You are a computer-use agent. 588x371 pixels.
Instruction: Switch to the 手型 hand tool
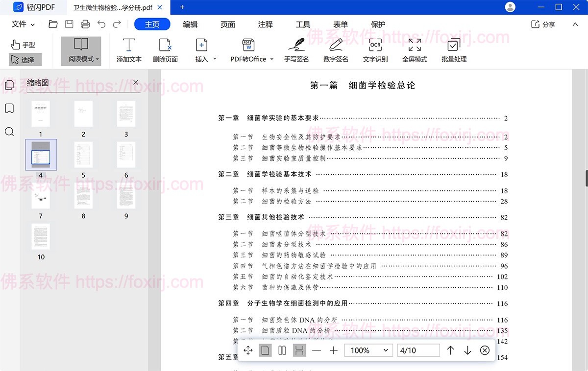coord(23,45)
